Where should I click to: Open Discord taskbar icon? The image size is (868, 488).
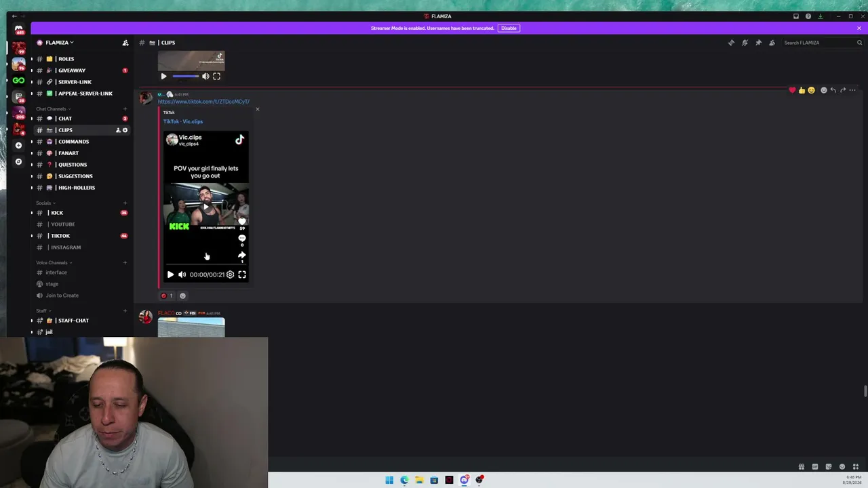tap(464, 480)
